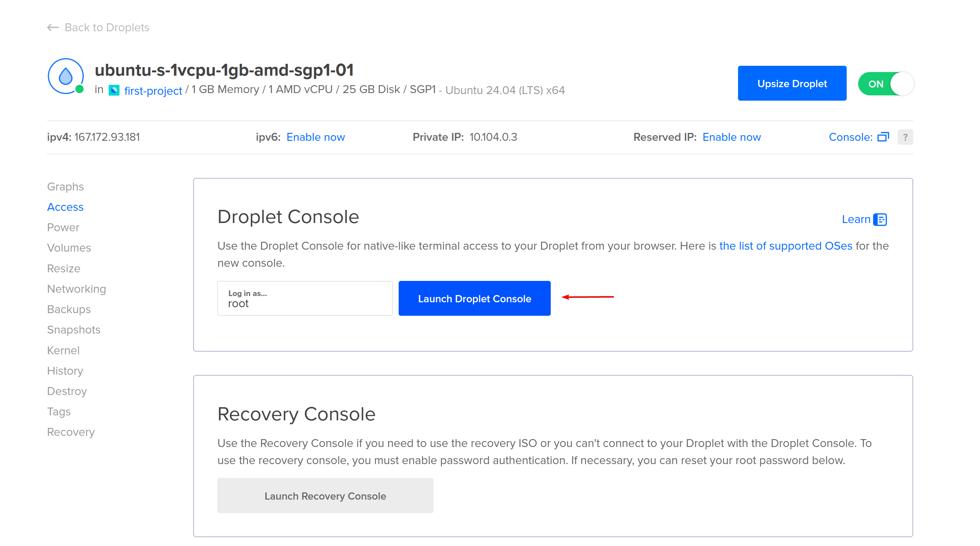Open the Tags section
Viewport: 980px width, 546px height.
point(59,412)
